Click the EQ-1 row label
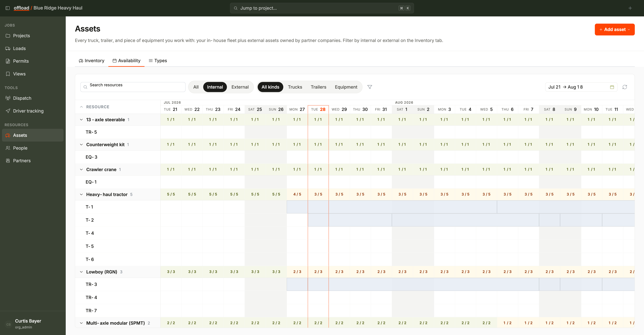The height and width of the screenshot is (335, 644). click(91, 182)
